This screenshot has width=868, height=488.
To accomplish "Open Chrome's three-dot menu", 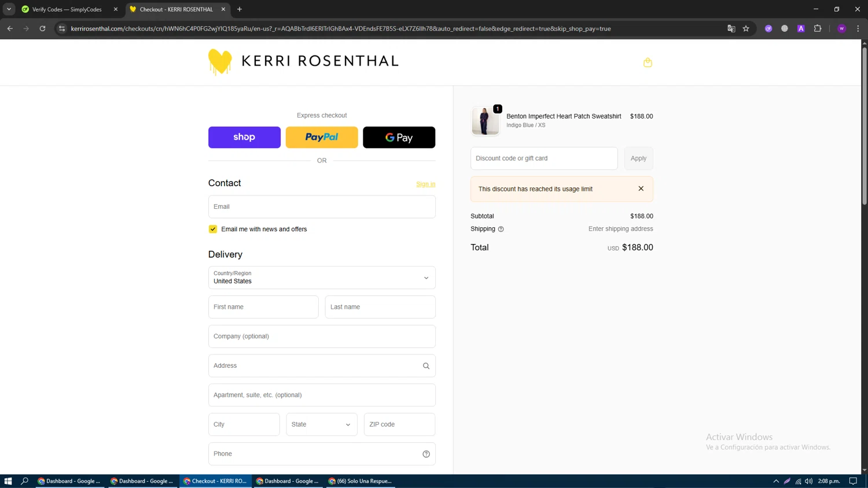I will coord(858,28).
